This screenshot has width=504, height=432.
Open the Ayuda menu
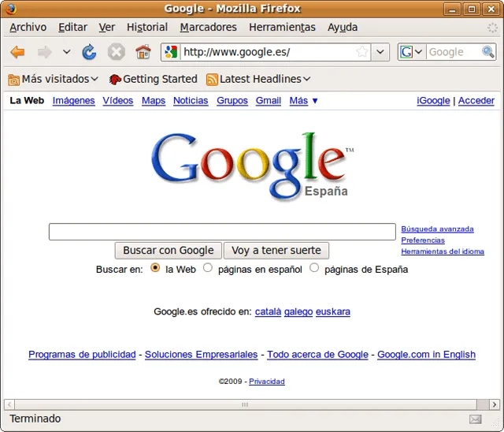click(343, 28)
